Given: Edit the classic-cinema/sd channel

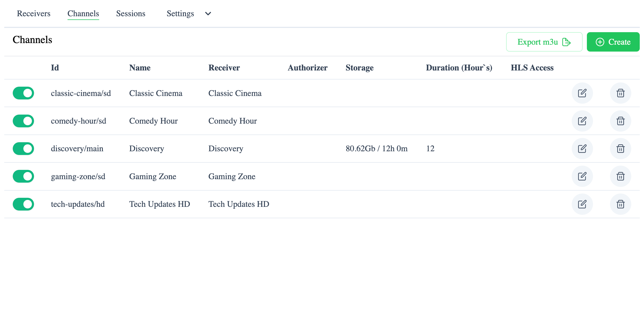Looking at the screenshot, I should 582,93.
